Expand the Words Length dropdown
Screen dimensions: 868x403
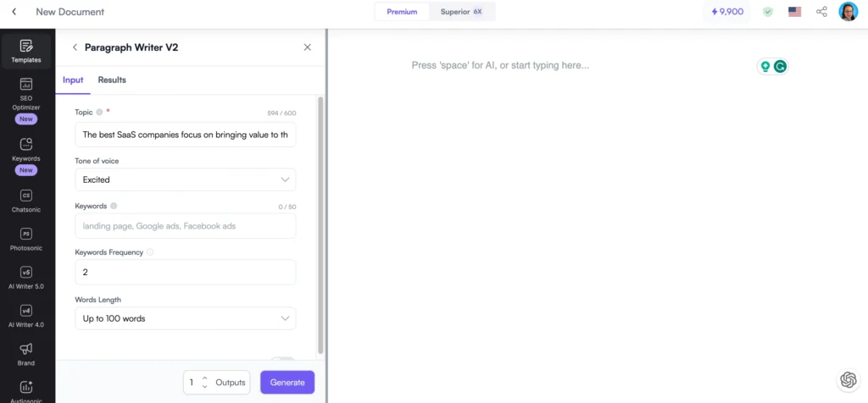click(185, 318)
